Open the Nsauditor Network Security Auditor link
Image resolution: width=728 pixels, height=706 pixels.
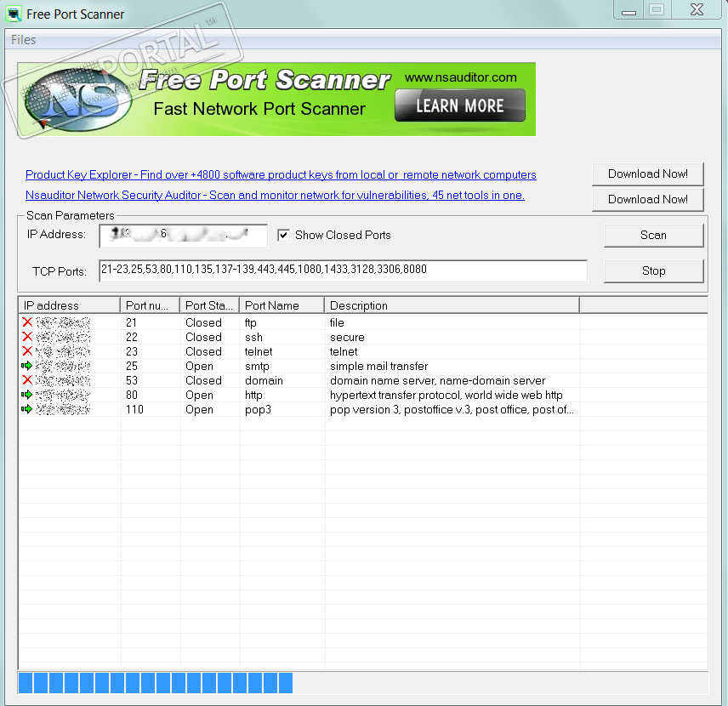[275, 195]
